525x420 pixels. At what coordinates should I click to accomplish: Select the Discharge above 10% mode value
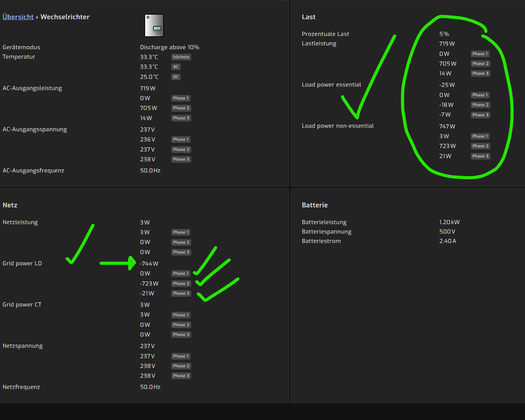pos(170,47)
